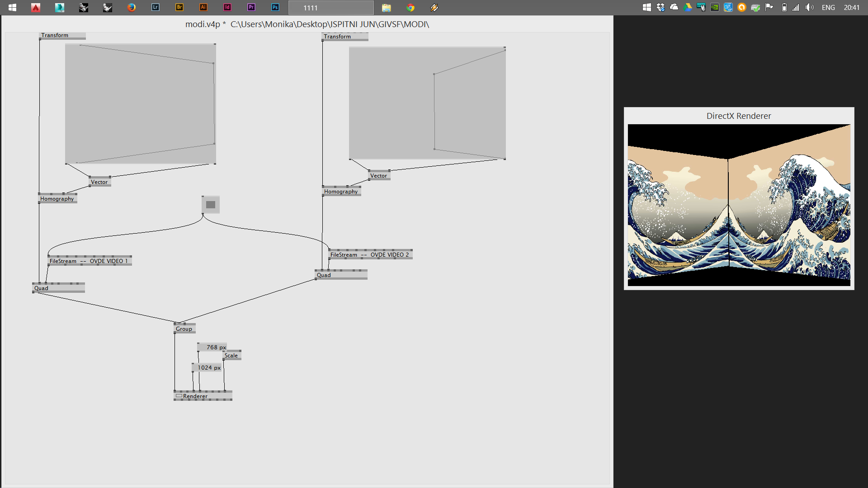This screenshot has height=488, width=868.
Task: Click the keyboard and mouse tray icon
Action: tap(701, 7)
